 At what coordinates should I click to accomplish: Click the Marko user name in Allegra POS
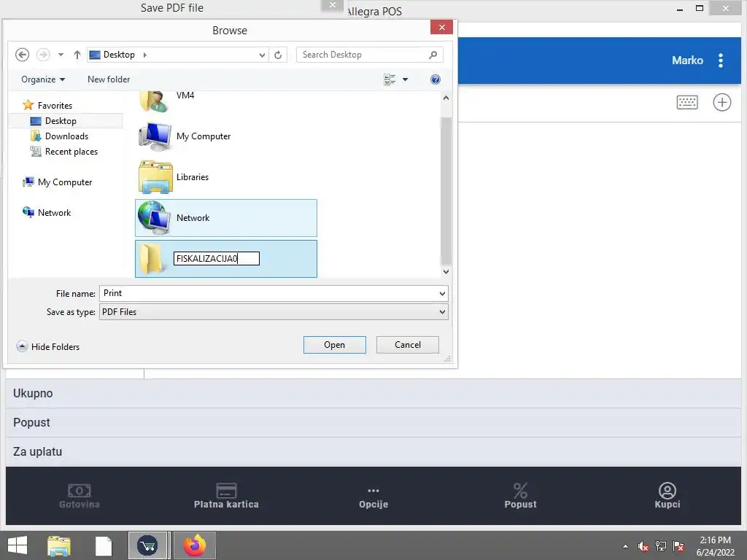(x=687, y=61)
